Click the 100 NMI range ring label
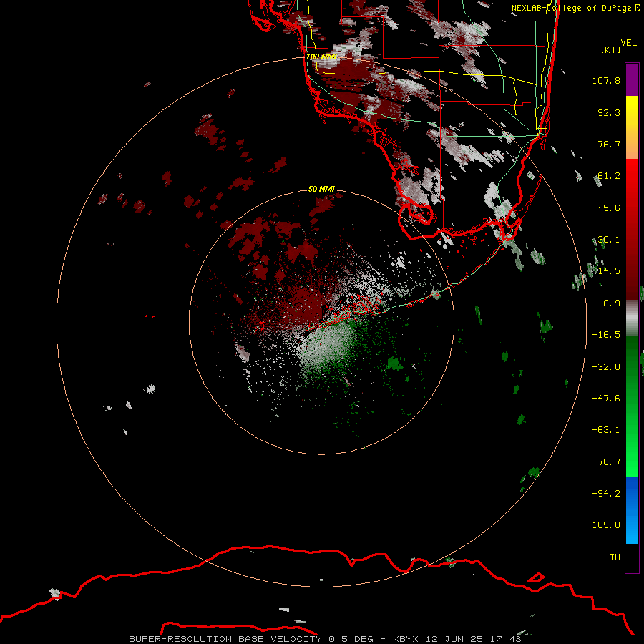The height and width of the screenshot is (644, 644). click(x=321, y=57)
